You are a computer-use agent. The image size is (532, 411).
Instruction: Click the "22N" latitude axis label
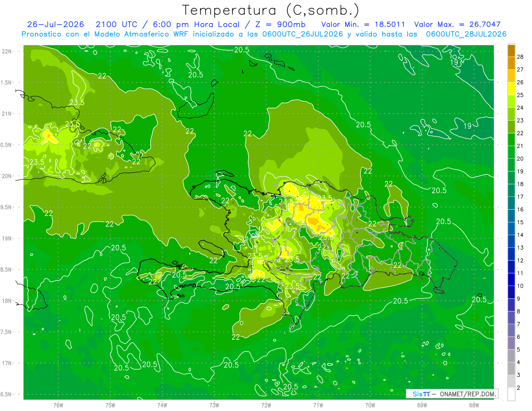pyautogui.click(x=6, y=51)
